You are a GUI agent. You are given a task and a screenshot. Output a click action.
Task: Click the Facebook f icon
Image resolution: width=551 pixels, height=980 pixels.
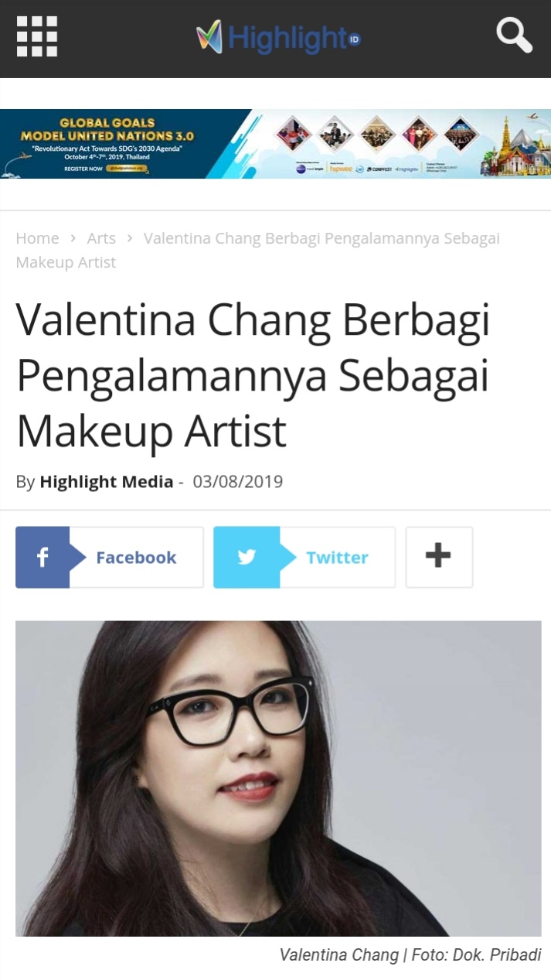[x=43, y=557]
